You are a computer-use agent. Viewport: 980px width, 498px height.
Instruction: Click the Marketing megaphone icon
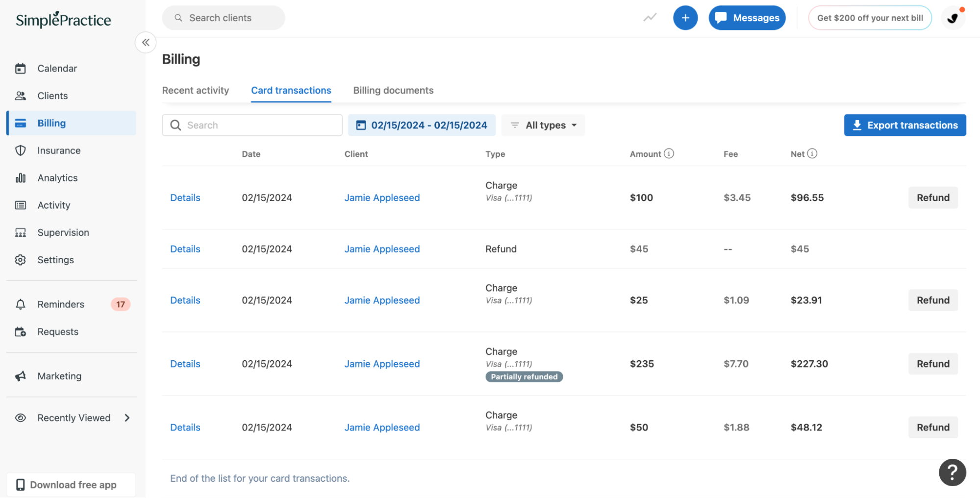click(x=21, y=376)
